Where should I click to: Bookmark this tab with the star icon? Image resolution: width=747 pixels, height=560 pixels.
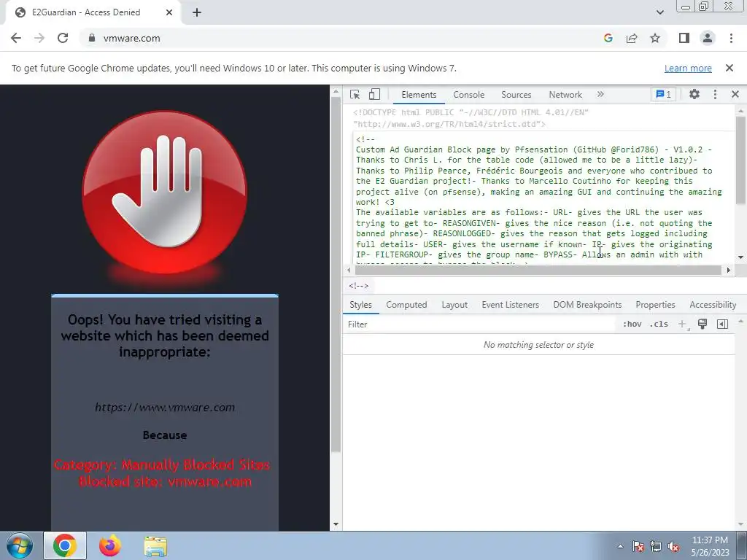point(655,38)
